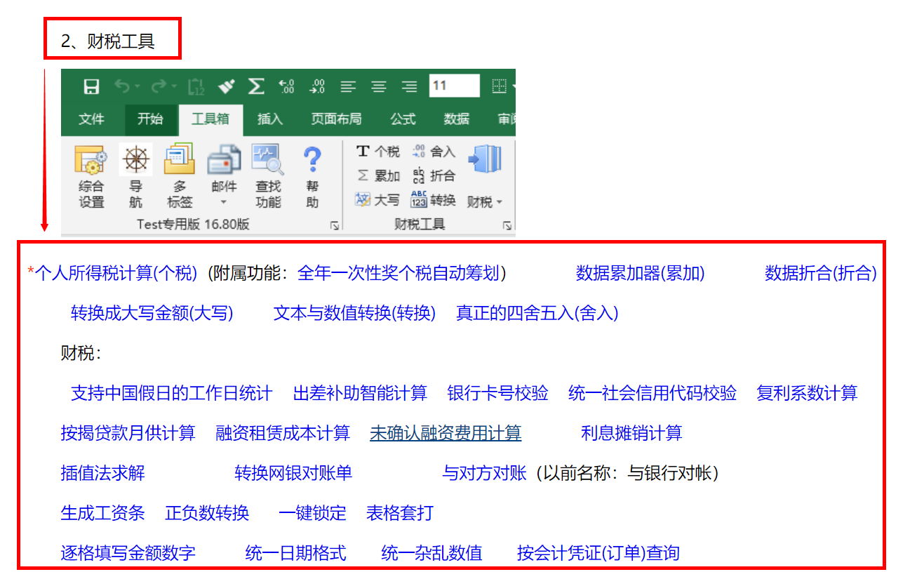924x572 pixels.
Task: Click the align left icon
Action: coord(348,86)
